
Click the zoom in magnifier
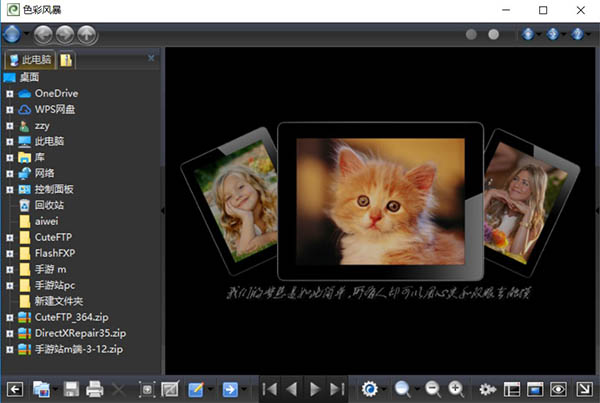point(456,389)
